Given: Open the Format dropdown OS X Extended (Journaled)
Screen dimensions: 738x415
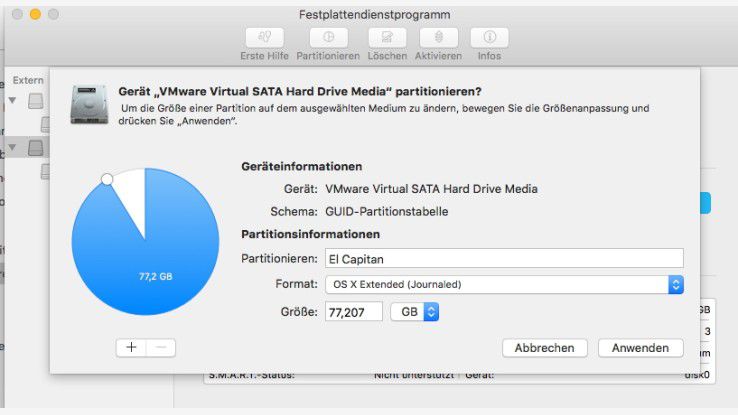Looking at the screenshot, I should [x=504, y=285].
